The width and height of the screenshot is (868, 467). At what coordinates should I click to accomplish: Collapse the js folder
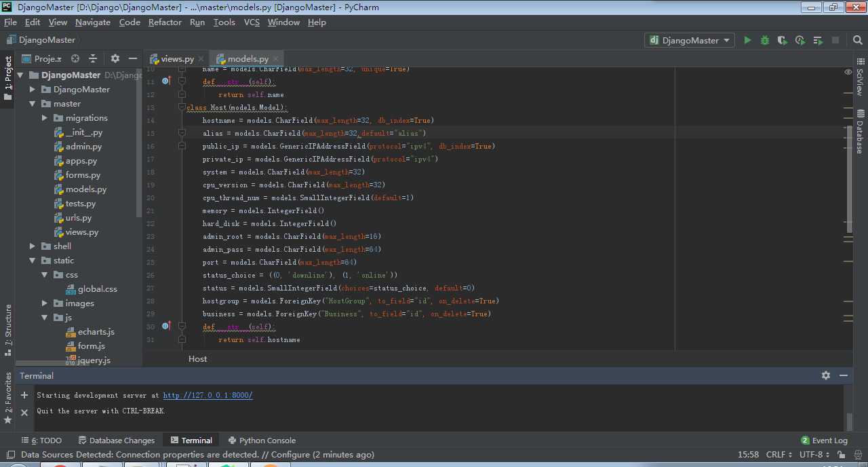(45, 318)
